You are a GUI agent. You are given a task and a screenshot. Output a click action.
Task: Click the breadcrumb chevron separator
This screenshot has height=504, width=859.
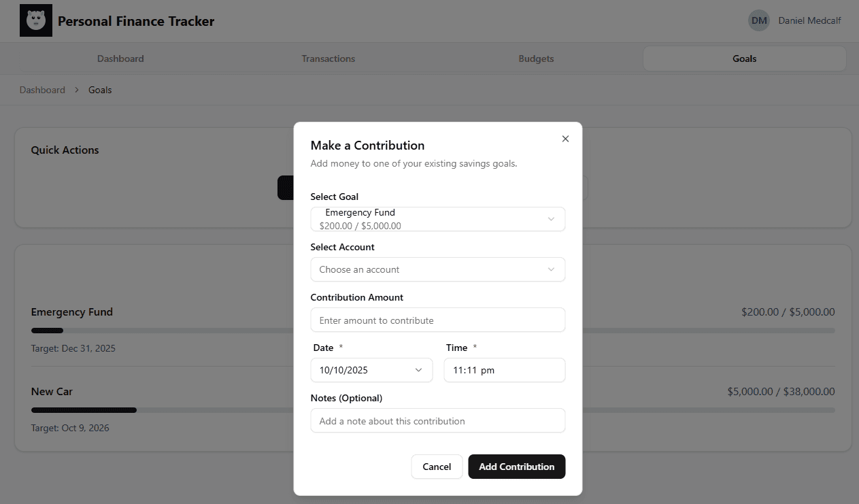click(x=77, y=90)
